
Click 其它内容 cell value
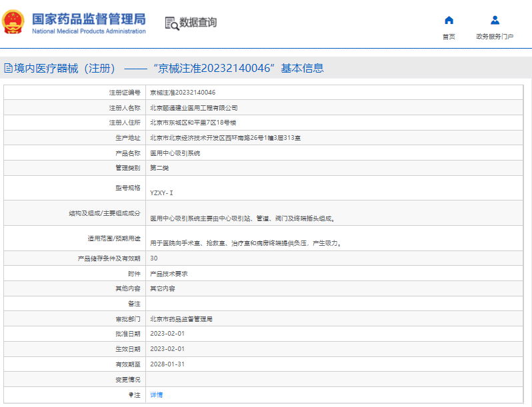tap(163, 288)
